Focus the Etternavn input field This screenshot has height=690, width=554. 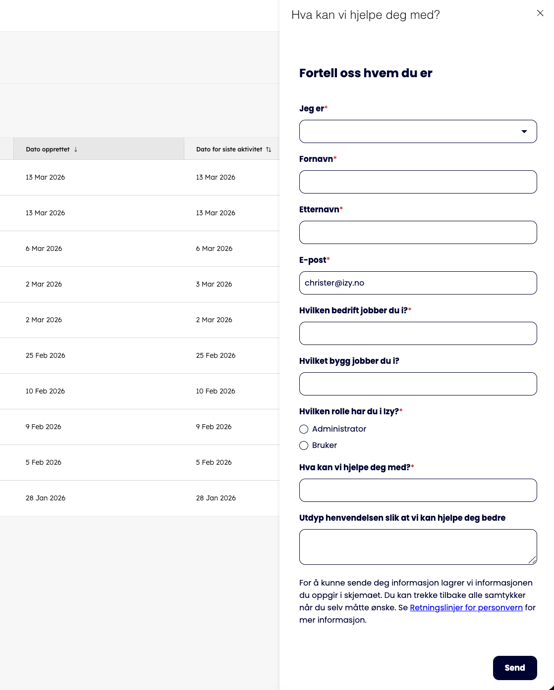tap(418, 232)
